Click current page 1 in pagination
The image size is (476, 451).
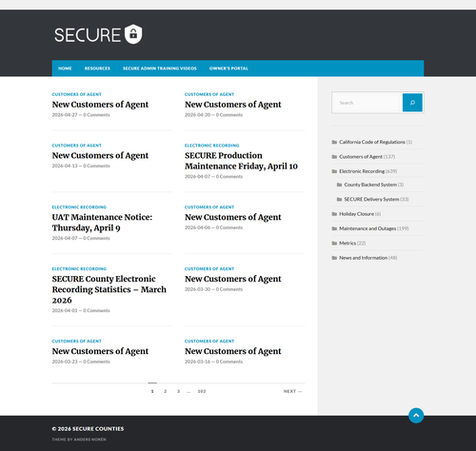pos(152,391)
